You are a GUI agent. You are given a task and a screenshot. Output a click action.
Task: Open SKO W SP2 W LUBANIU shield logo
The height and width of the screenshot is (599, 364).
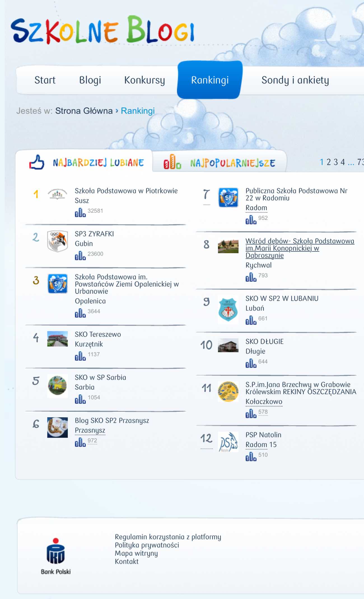[228, 309]
